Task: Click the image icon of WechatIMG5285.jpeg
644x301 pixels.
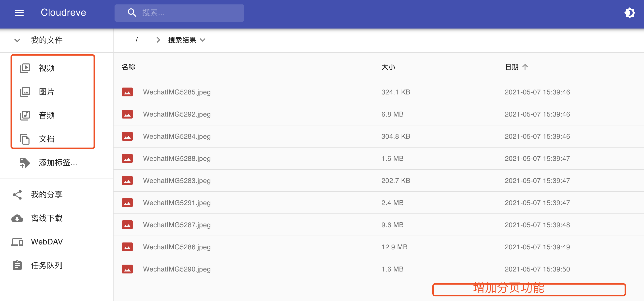Action: click(127, 92)
